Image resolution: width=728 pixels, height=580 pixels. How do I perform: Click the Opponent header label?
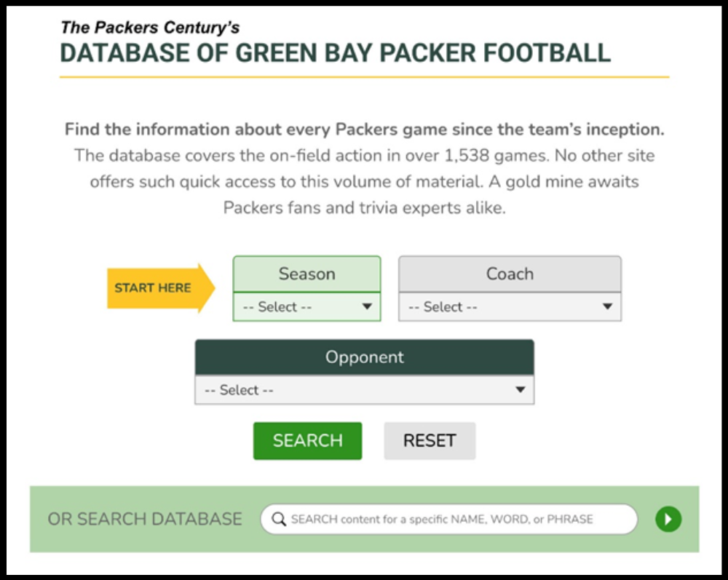(x=365, y=357)
